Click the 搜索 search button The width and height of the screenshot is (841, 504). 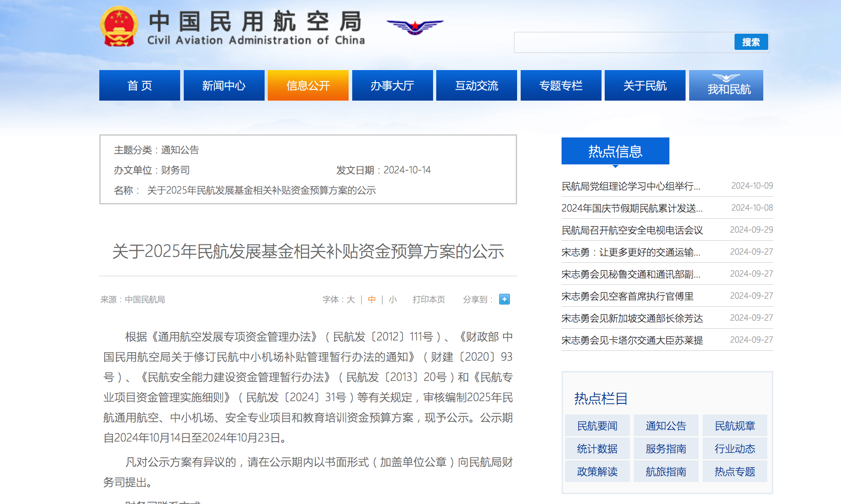pos(751,42)
